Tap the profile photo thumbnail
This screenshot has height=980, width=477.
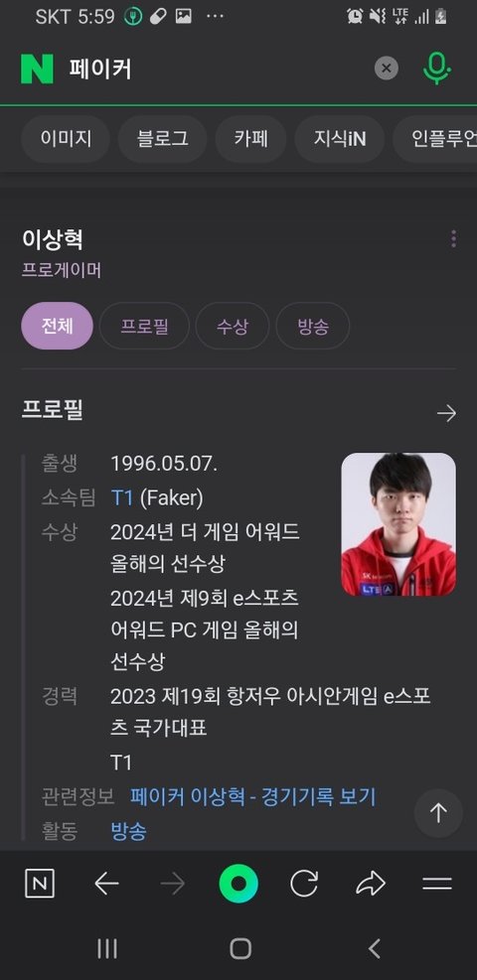(x=398, y=523)
